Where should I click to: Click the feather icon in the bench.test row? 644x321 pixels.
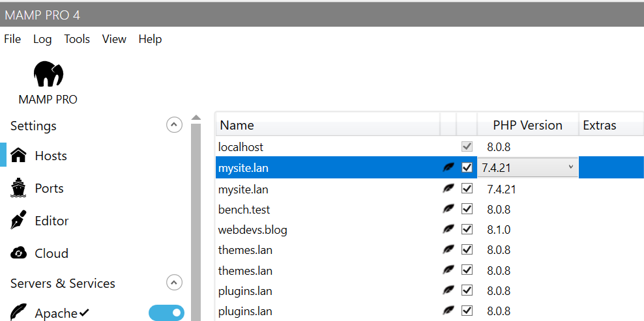448,209
